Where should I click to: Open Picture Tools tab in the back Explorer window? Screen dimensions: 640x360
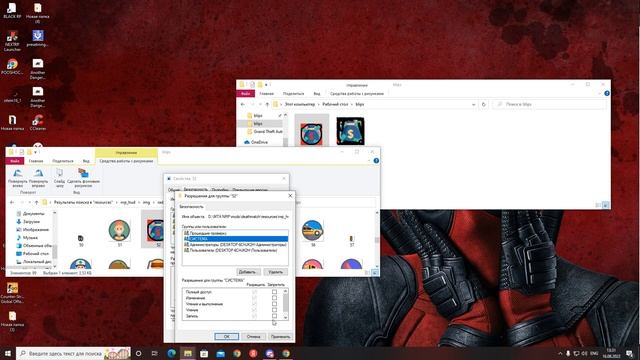tap(357, 93)
